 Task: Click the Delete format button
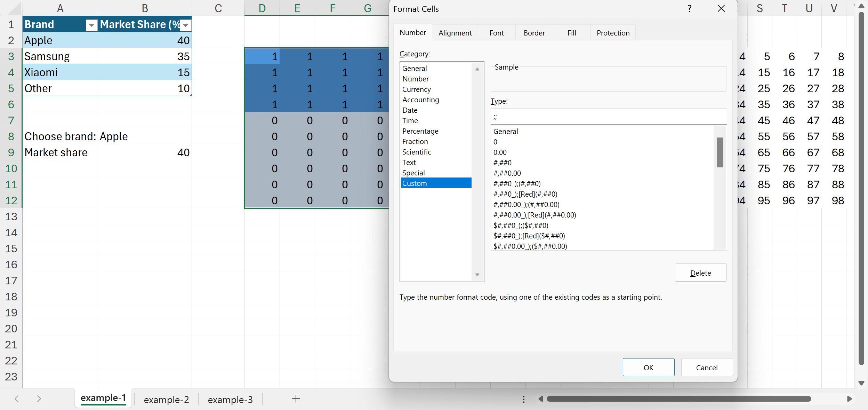point(700,273)
